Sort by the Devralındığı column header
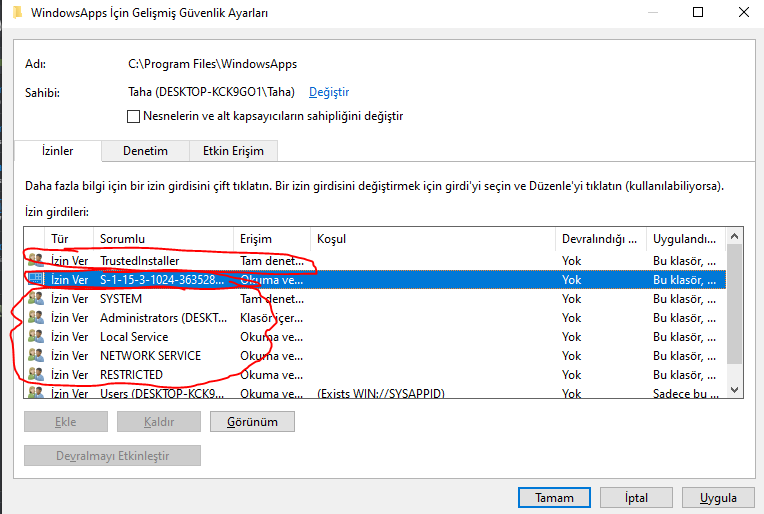The width and height of the screenshot is (764, 514). coord(601,239)
